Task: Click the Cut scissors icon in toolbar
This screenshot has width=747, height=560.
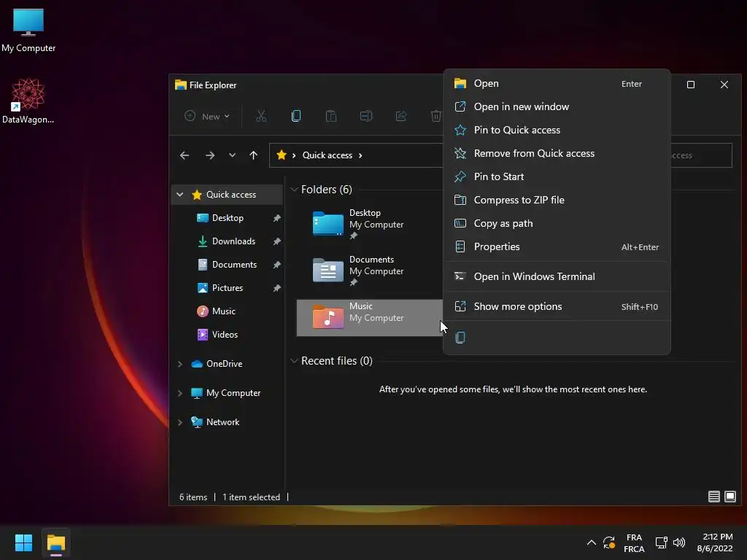Action: pyautogui.click(x=261, y=116)
